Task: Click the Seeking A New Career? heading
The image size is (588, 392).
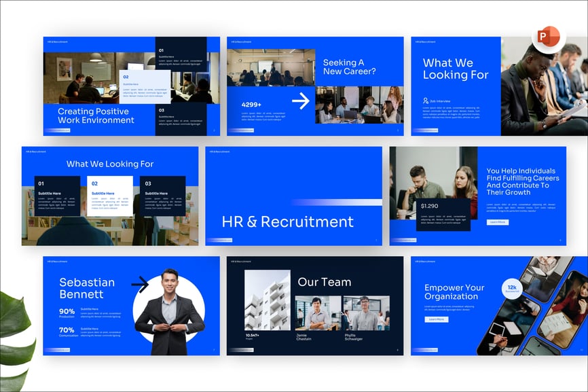Action: 349,67
